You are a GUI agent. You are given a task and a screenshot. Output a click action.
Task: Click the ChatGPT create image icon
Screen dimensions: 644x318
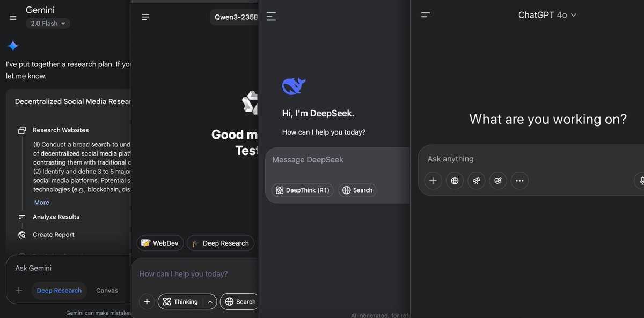pyautogui.click(x=498, y=181)
